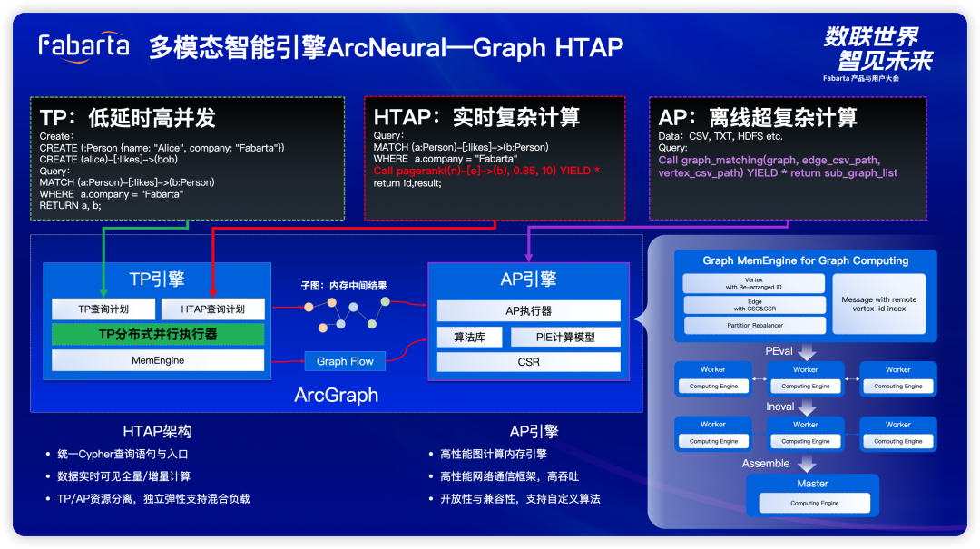The width and height of the screenshot is (980, 549).
Task: Click the subgraph node diagram illustration
Action: (x=347, y=314)
